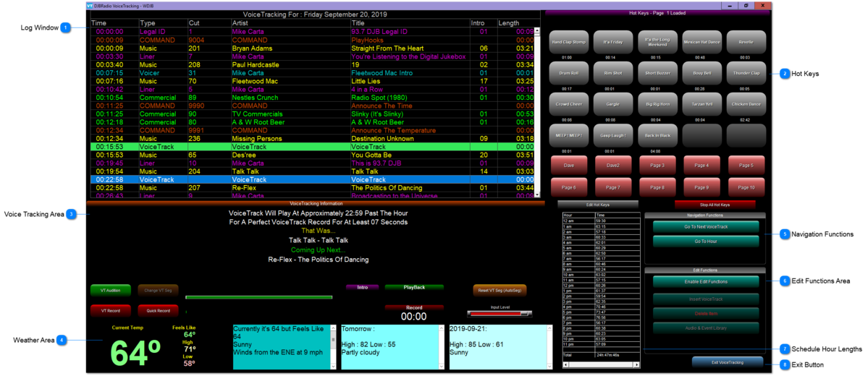Stop All Hot Keys
Viewport: 868px width, 376px height.
point(715,205)
